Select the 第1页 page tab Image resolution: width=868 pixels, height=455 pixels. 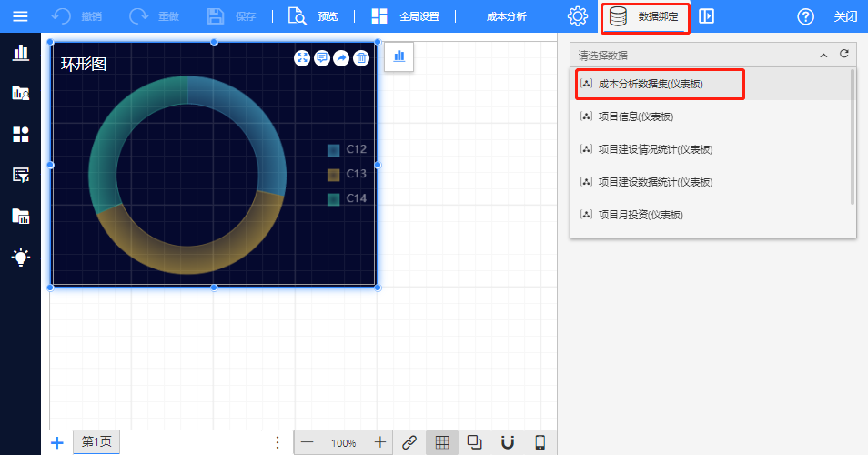click(96, 442)
